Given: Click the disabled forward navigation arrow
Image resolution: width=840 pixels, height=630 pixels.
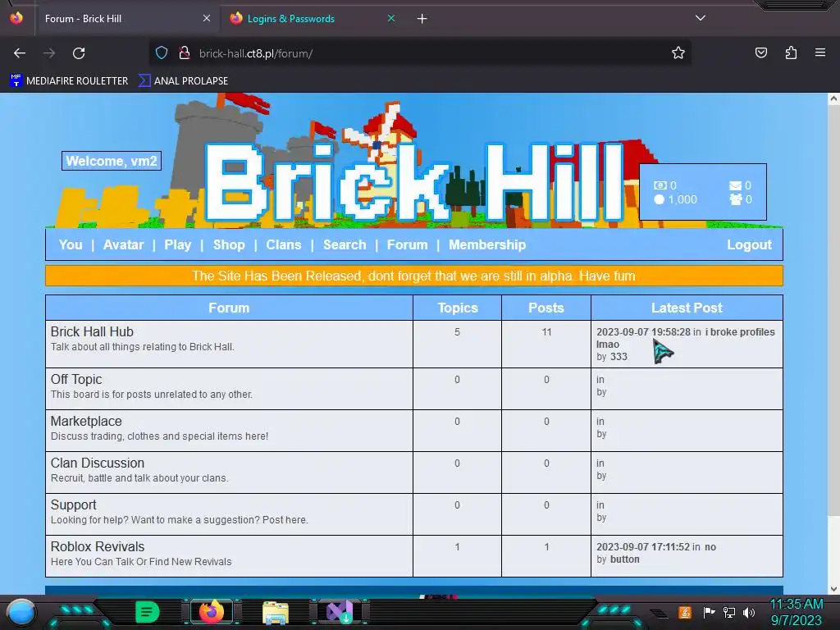Looking at the screenshot, I should [49, 53].
